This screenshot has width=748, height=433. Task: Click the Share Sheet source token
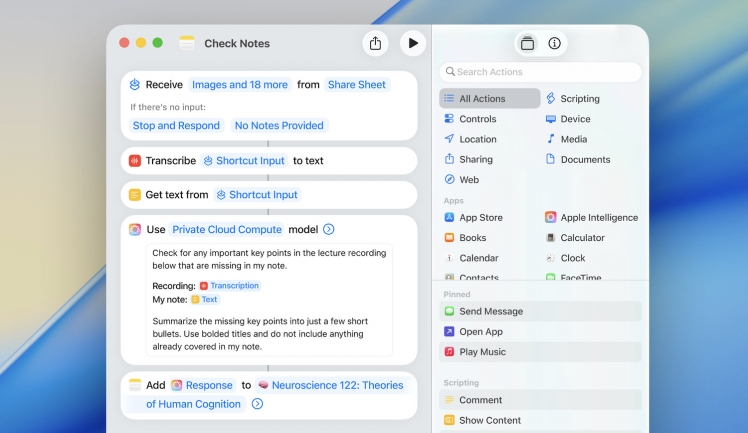tap(356, 85)
